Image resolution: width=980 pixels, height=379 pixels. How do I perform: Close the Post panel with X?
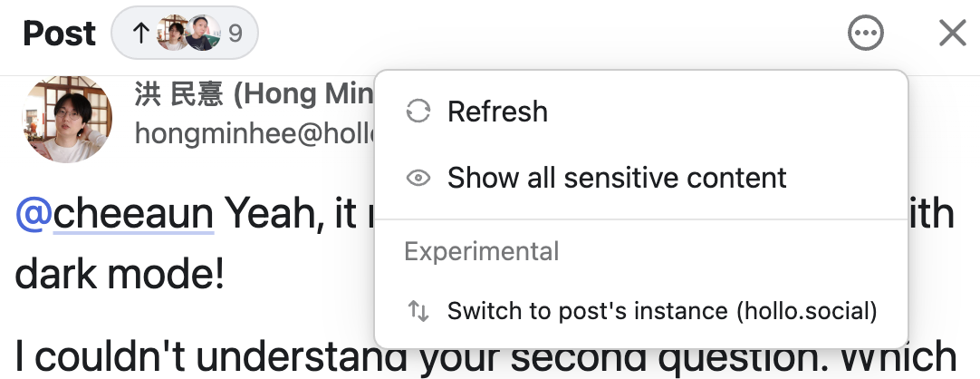953,33
